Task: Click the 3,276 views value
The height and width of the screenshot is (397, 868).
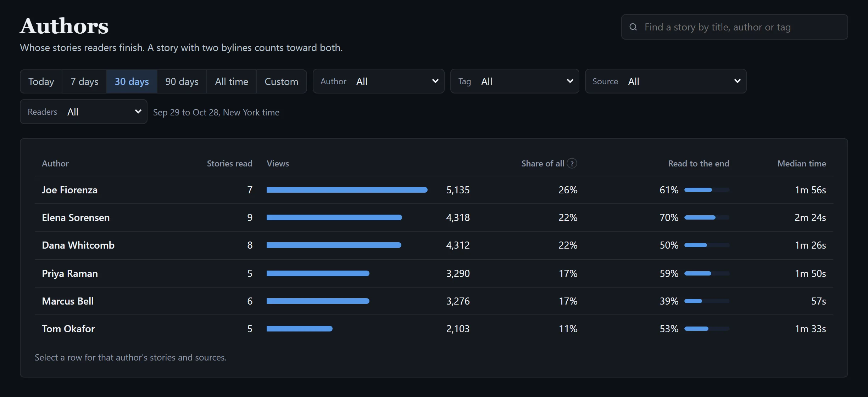Action: pos(458,301)
